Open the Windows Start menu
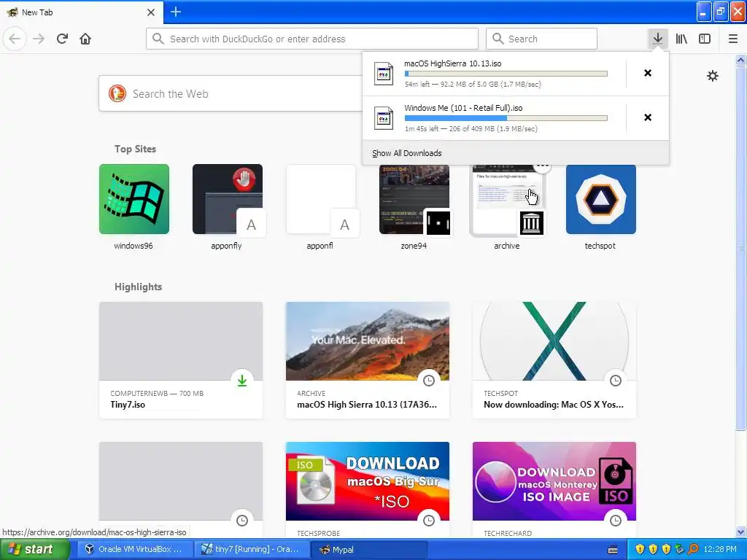Viewport: 747px width, 560px height. (x=34, y=549)
